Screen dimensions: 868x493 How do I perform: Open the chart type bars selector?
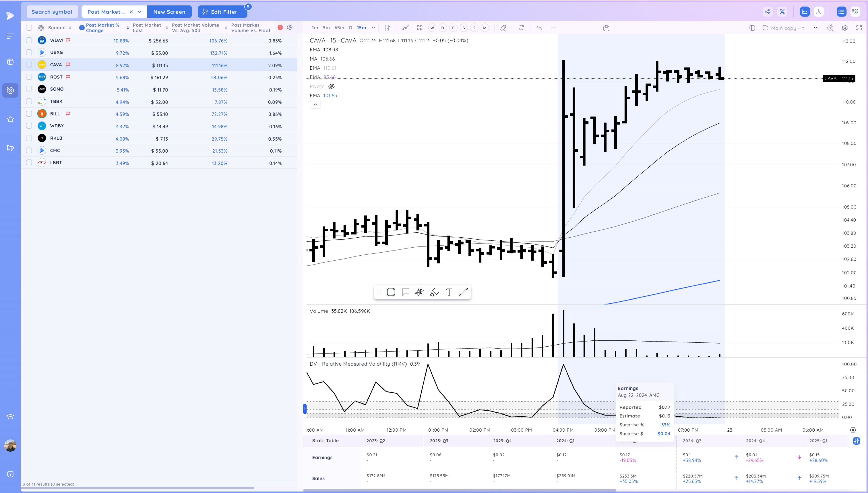pos(387,28)
